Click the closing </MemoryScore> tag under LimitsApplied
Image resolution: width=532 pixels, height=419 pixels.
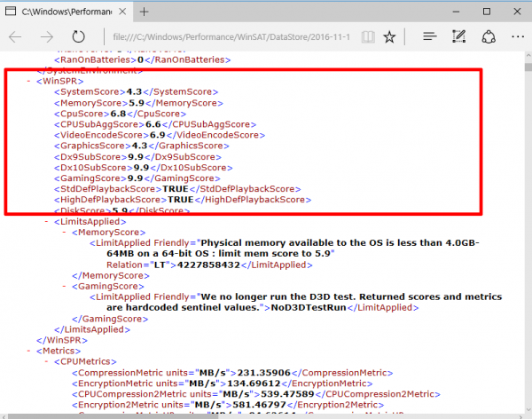[x=111, y=275]
